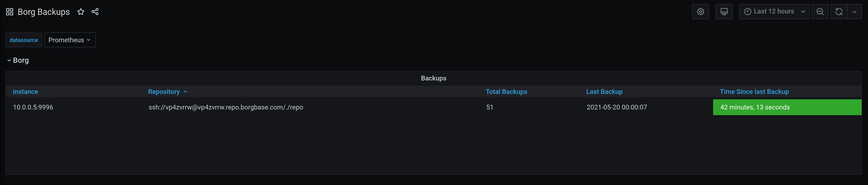Image resolution: width=868 pixels, height=185 pixels.
Task: Open the share dashboard icon
Action: point(95,12)
